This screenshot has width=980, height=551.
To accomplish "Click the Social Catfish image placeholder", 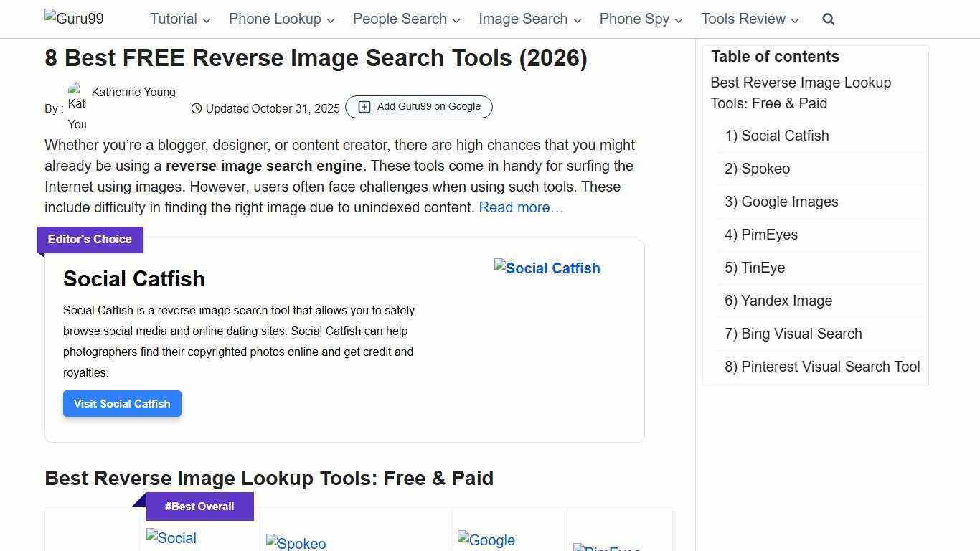I will (x=547, y=268).
